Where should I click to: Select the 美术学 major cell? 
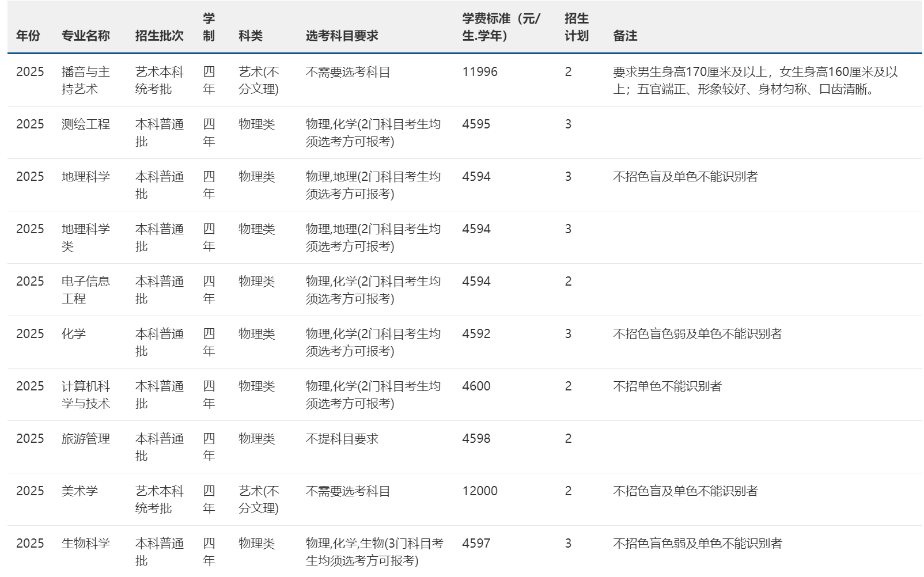(x=79, y=491)
